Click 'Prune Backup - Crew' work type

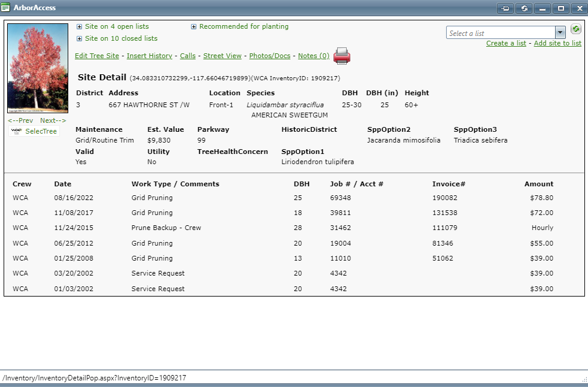pyautogui.click(x=166, y=228)
